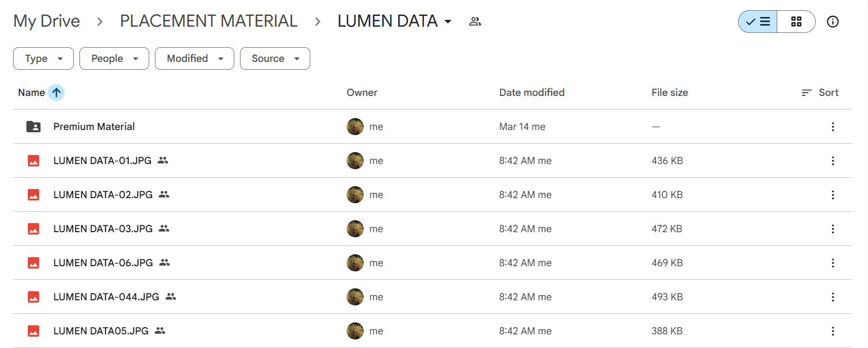The image size is (868, 348).
Task: Open more actions for Premium Material
Action: pyautogui.click(x=833, y=127)
